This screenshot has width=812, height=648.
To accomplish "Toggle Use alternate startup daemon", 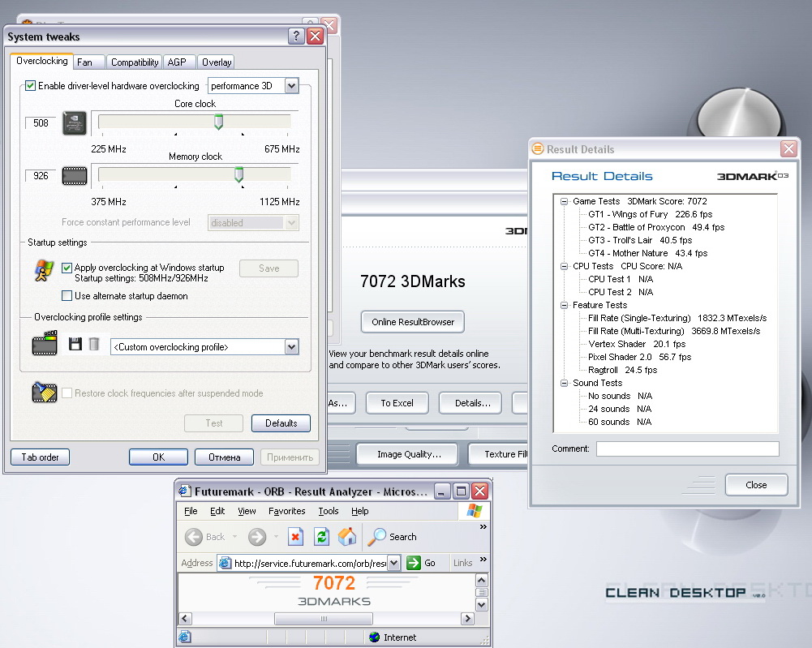I will tap(67, 295).
